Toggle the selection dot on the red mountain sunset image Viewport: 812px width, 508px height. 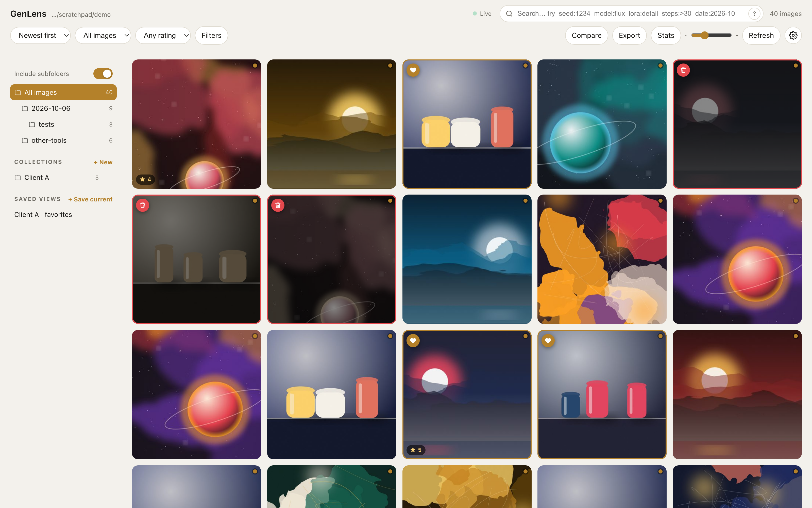[x=795, y=336]
